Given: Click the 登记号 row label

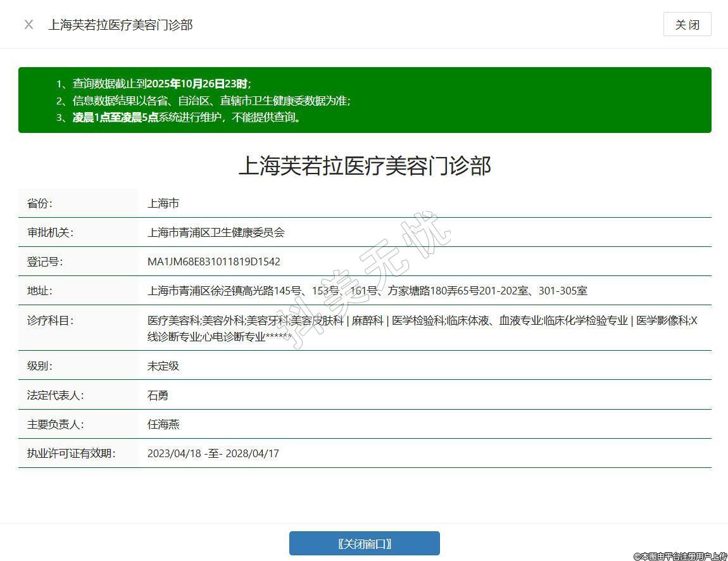Looking at the screenshot, I should click(45, 262).
